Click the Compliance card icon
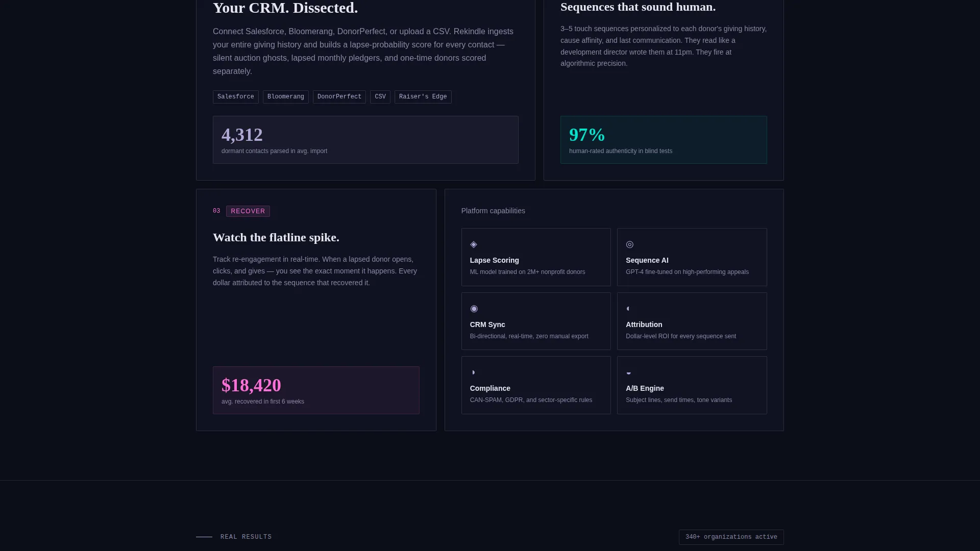980x551 pixels. coord(473,372)
